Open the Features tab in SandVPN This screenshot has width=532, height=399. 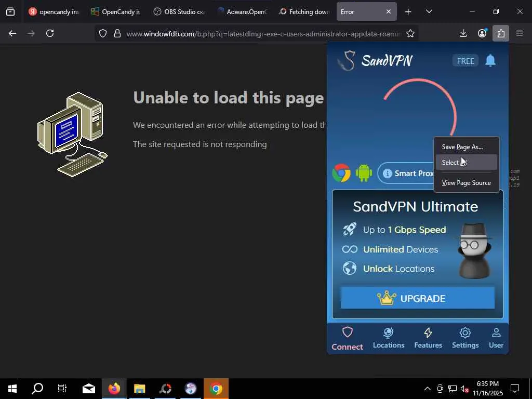click(x=428, y=339)
